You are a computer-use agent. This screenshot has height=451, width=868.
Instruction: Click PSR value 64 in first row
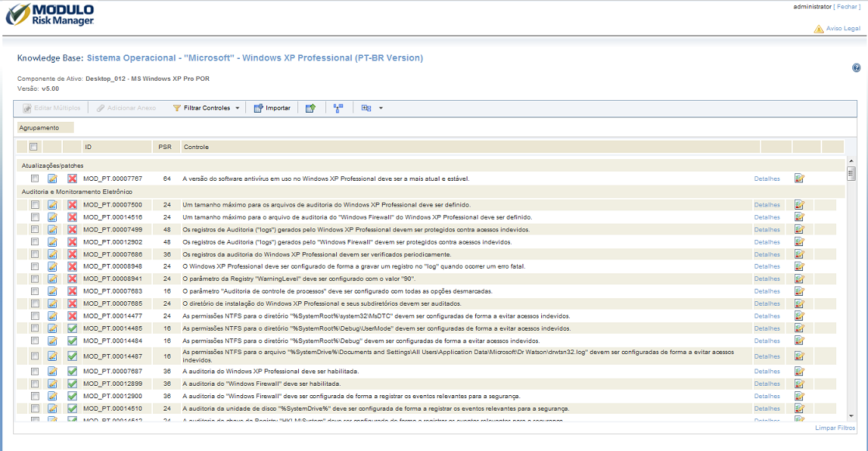tap(167, 179)
